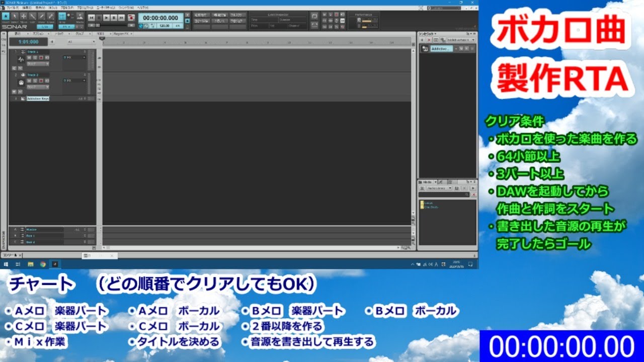Click the horizontal scrollbar of track view
Image resolution: width=644 pixels, height=362 pixels.
tap(252, 247)
